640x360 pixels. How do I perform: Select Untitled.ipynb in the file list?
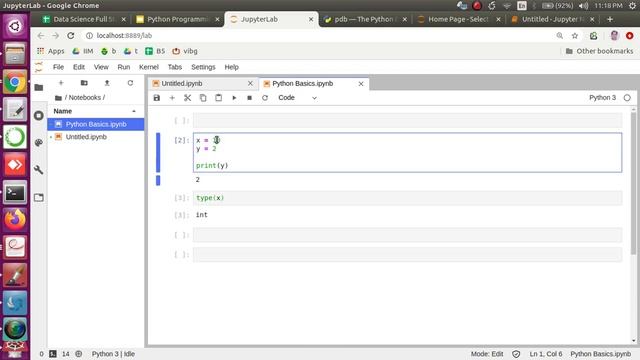tap(96, 137)
